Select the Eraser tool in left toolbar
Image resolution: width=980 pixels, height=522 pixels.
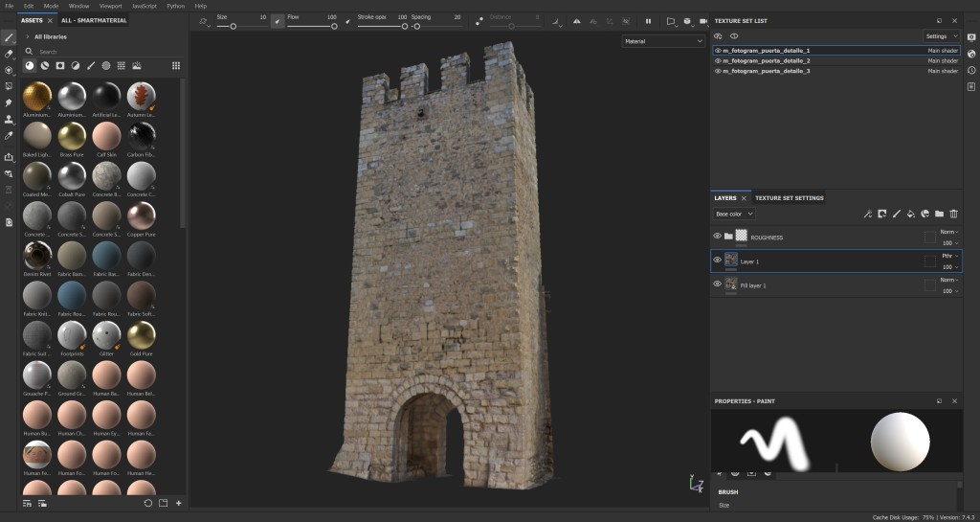click(9, 54)
